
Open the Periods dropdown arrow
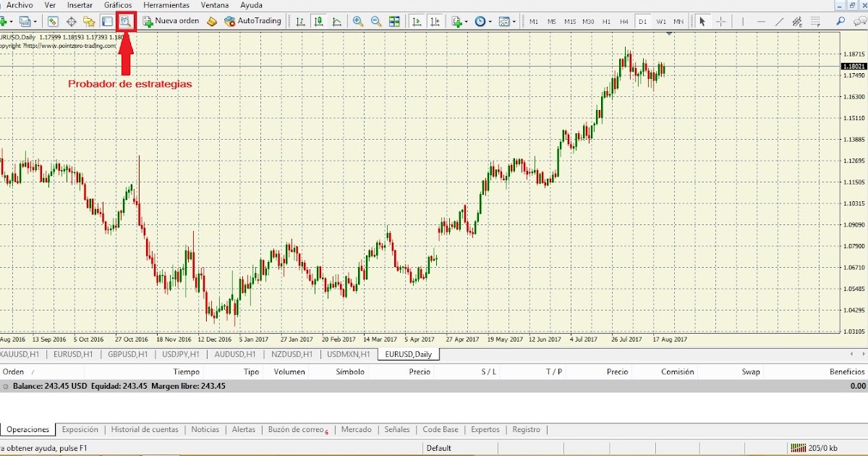click(490, 21)
